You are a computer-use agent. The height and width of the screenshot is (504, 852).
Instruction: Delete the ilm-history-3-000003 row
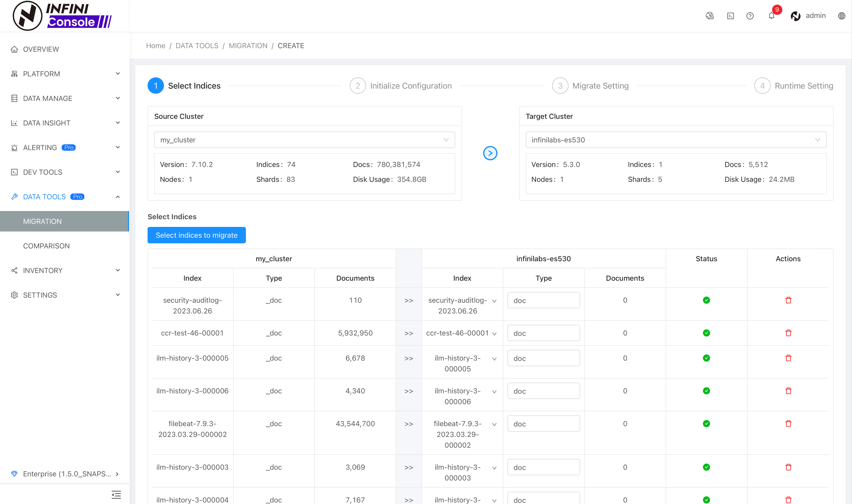(x=788, y=467)
